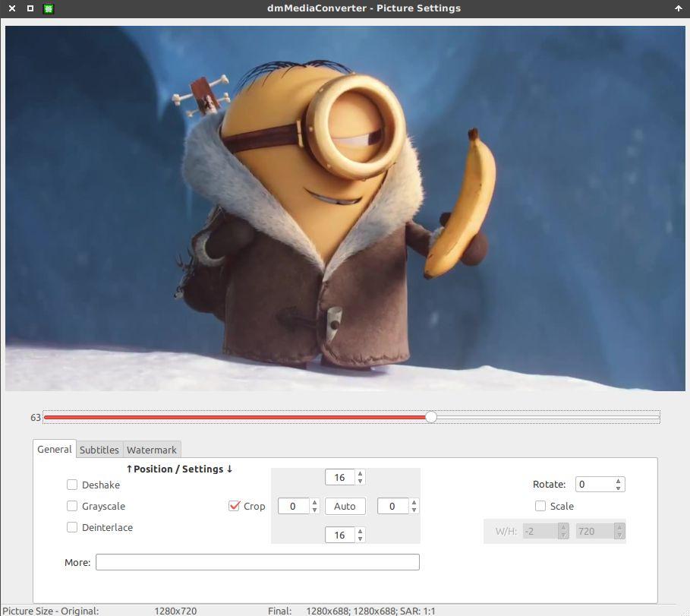Click the roll-up arrow in the title bar
This screenshot has height=616, width=690.
[678, 8]
